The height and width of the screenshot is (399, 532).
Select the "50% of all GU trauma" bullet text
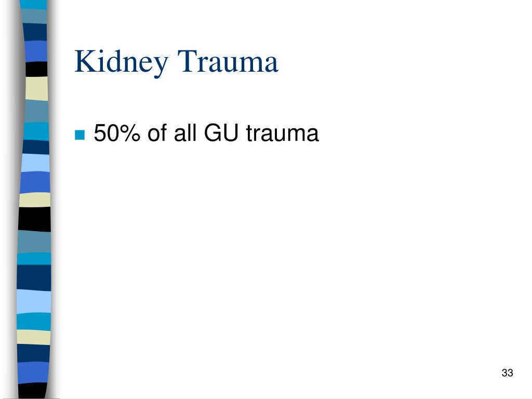pos(206,132)
